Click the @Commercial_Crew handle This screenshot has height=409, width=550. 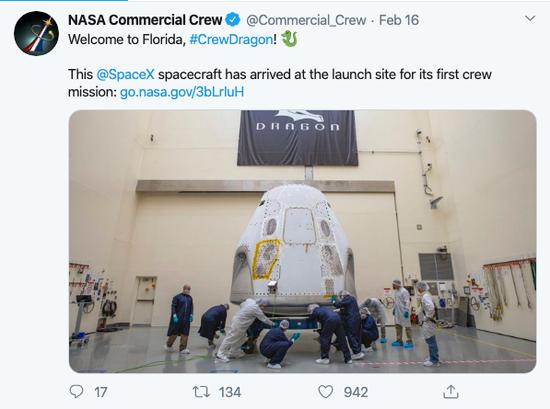point(306,20)
